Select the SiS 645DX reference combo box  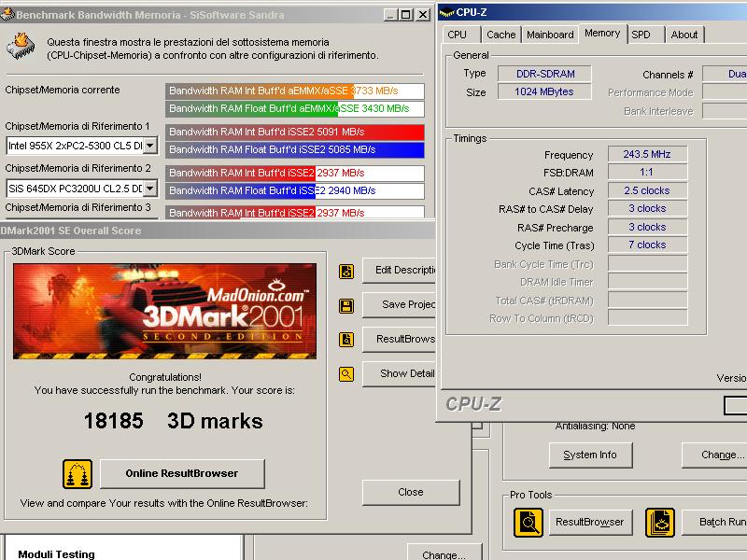(82, 189)
